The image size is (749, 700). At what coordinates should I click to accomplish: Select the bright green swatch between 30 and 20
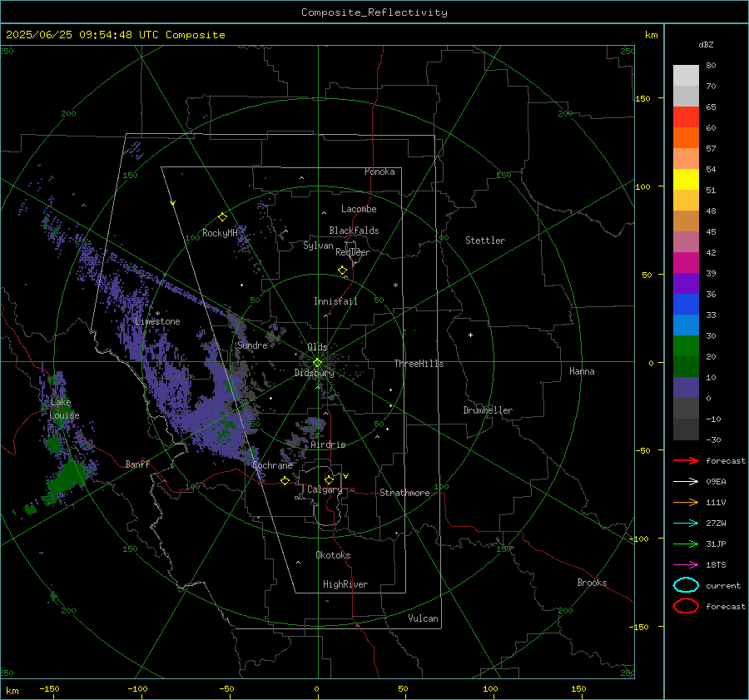click(686, 345)
